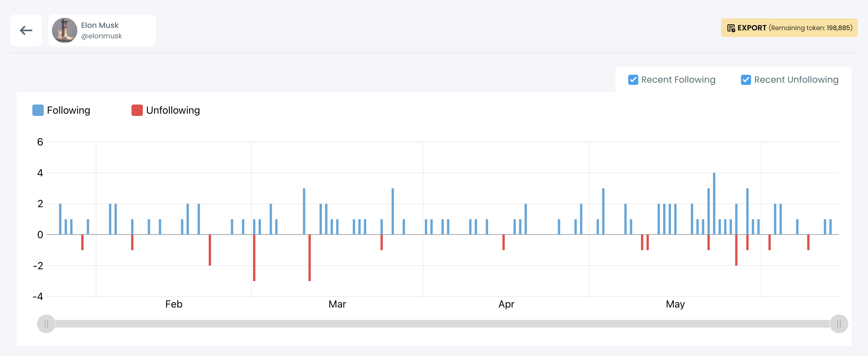Viewport: 868px width, 356px height.
Task: Click the Recent Following label text
Action: pos(678,80)
